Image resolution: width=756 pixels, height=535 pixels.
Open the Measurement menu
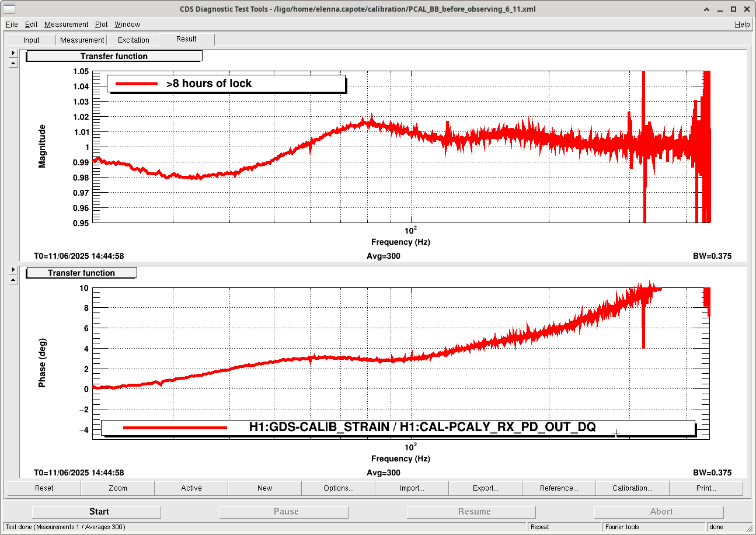point(67,25)
